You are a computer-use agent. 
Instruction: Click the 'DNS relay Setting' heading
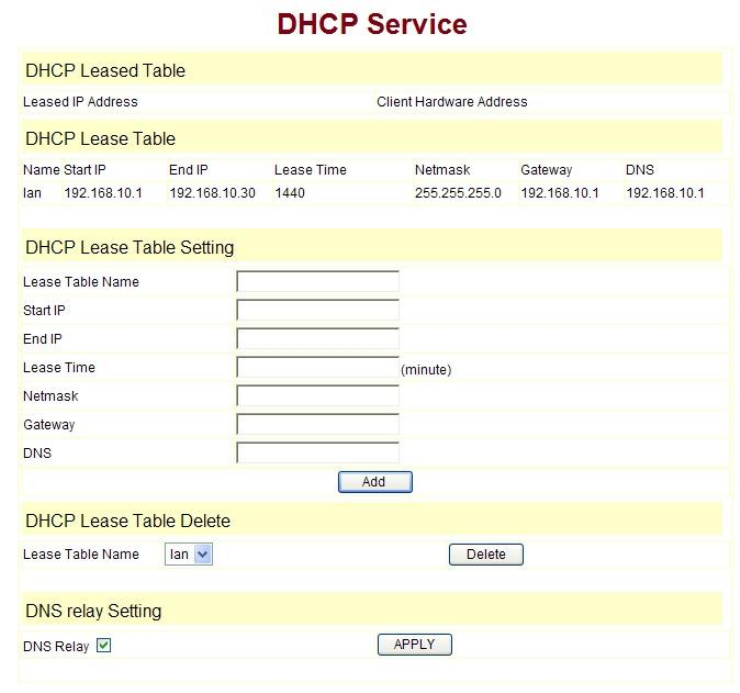point(93,611)
